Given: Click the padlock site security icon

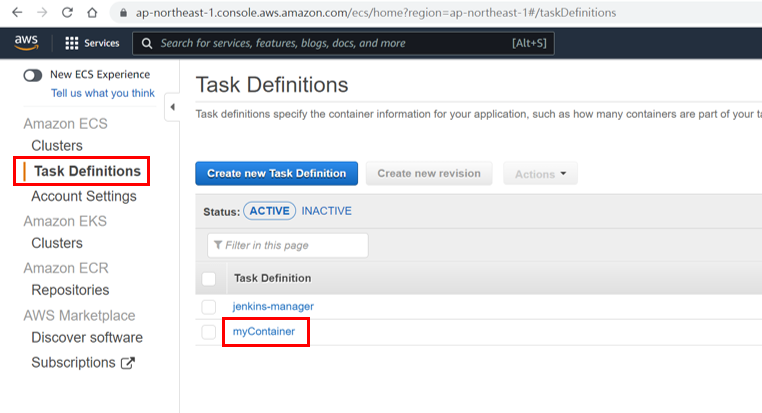Looking at the screenshot, I should point(123,13).
